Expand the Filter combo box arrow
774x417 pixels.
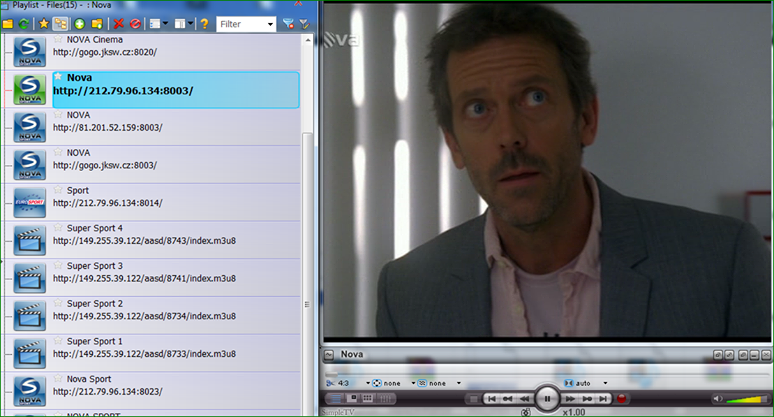pos(270,24)
